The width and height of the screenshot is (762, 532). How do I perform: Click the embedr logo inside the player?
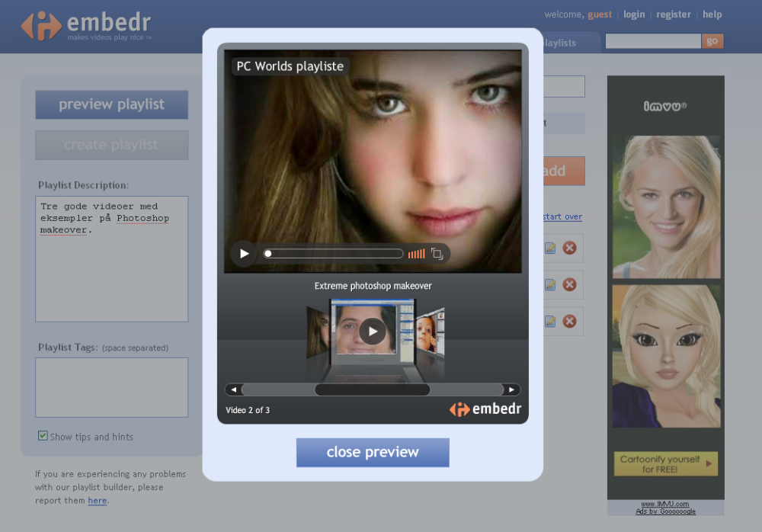click(485, 409)
